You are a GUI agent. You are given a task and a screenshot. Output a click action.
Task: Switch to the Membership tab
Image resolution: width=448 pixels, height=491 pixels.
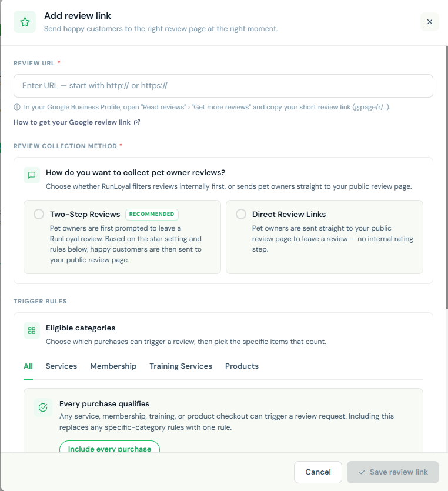pos(113,366)
